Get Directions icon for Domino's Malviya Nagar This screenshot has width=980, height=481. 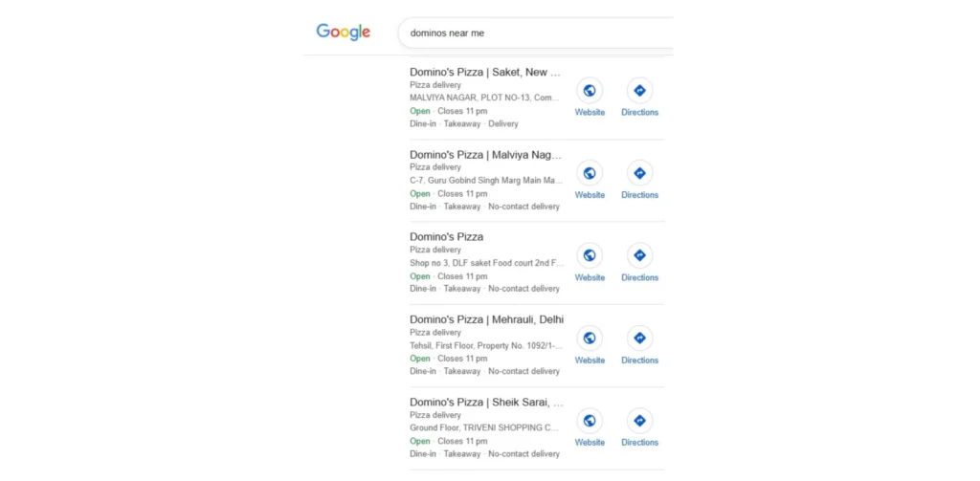pyautogui.click(x=639, y=173)
